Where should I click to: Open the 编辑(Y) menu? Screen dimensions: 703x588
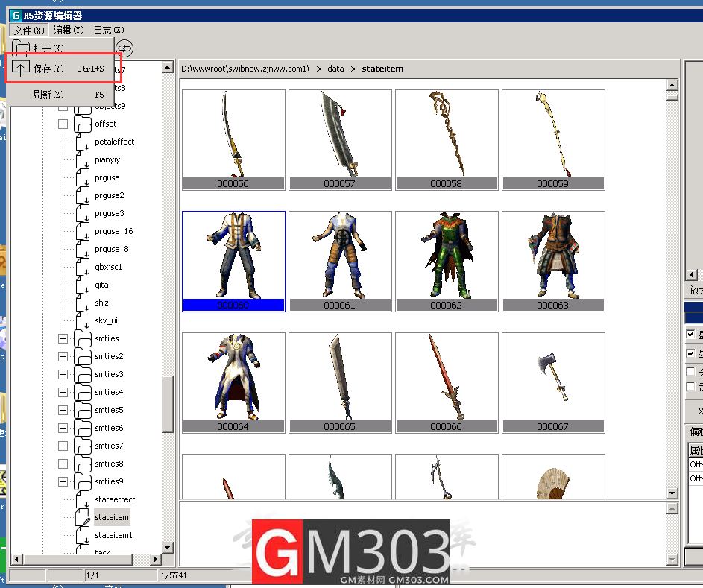point(68,30)
